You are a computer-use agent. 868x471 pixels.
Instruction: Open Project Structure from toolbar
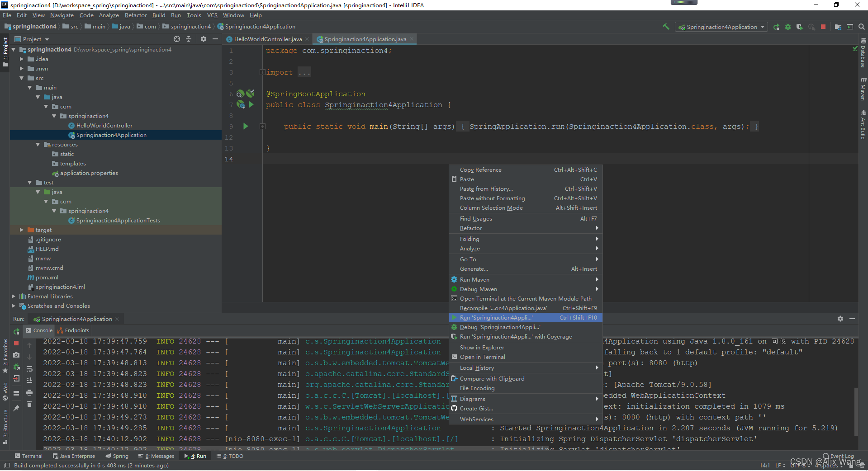pyautogui.click(x=838, y=27)
